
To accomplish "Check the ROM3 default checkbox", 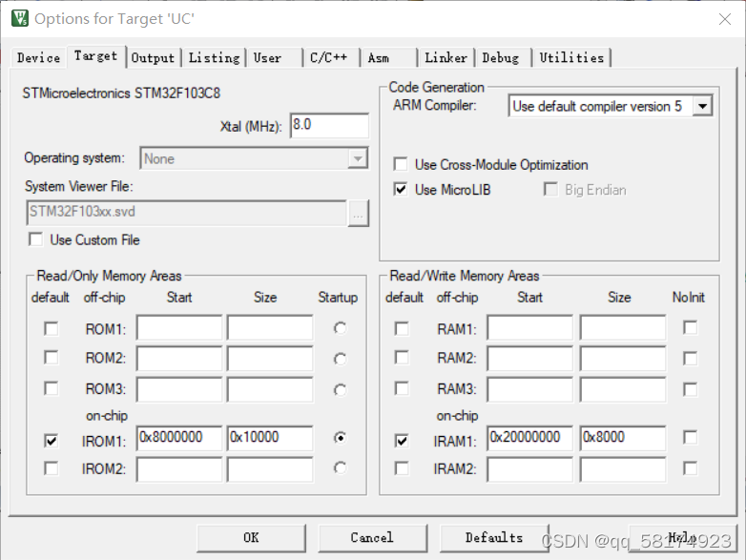I will tap(51, 388).
